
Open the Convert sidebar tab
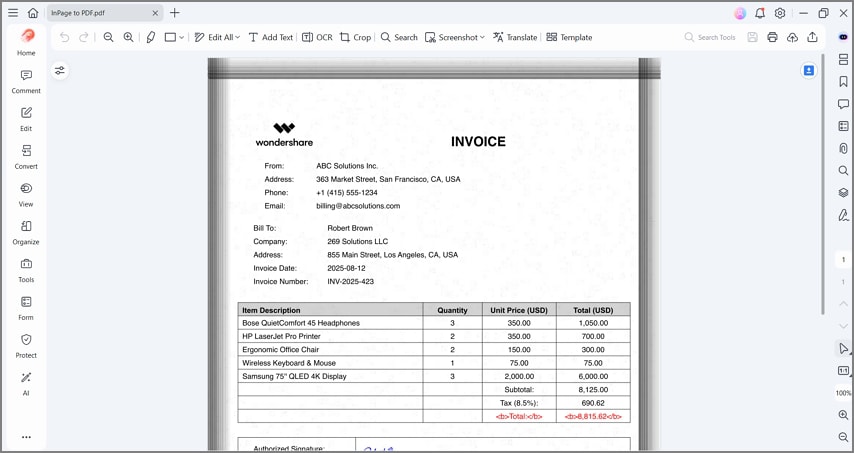coord(26,157)
